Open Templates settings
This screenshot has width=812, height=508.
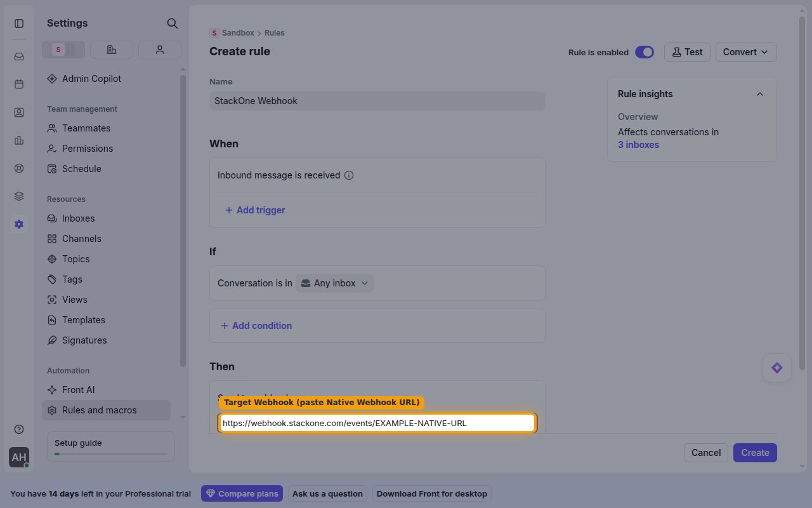coord(107,320)
